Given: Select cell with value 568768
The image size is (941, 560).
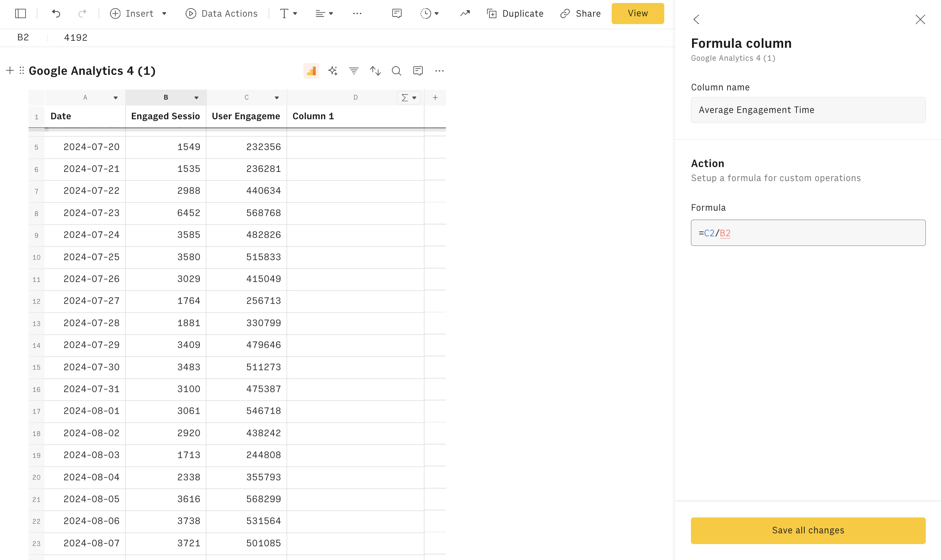Looking at the screenshot, I should 246,213.
